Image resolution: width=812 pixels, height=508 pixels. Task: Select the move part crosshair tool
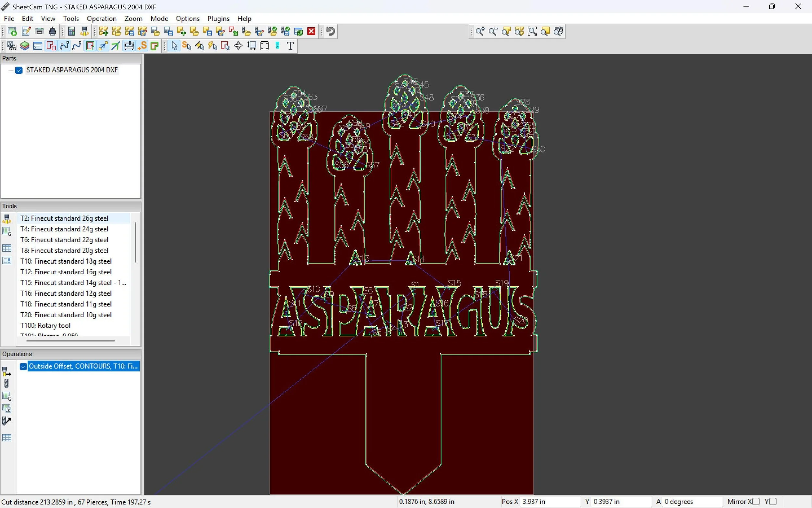(x=238, y=46)
